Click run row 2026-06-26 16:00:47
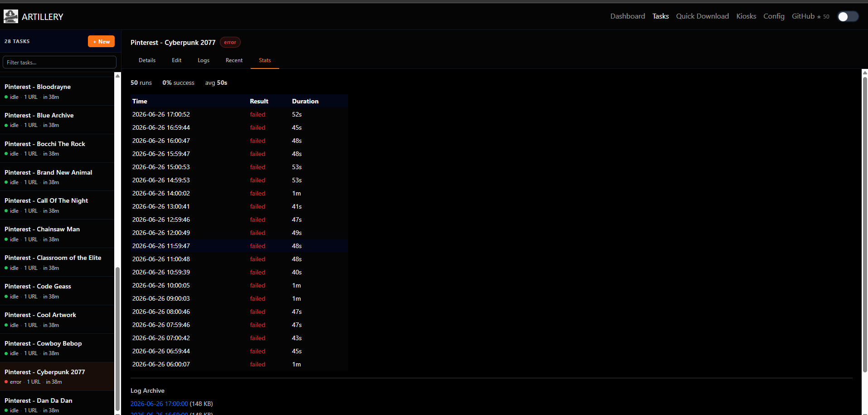868x415 pixels. [239, 141]
